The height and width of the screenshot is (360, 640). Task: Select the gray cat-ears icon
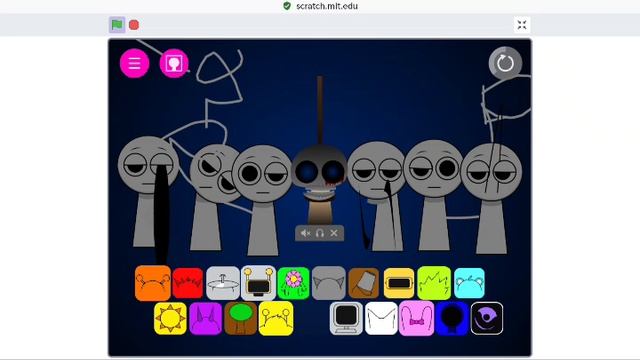click(329, 283)
